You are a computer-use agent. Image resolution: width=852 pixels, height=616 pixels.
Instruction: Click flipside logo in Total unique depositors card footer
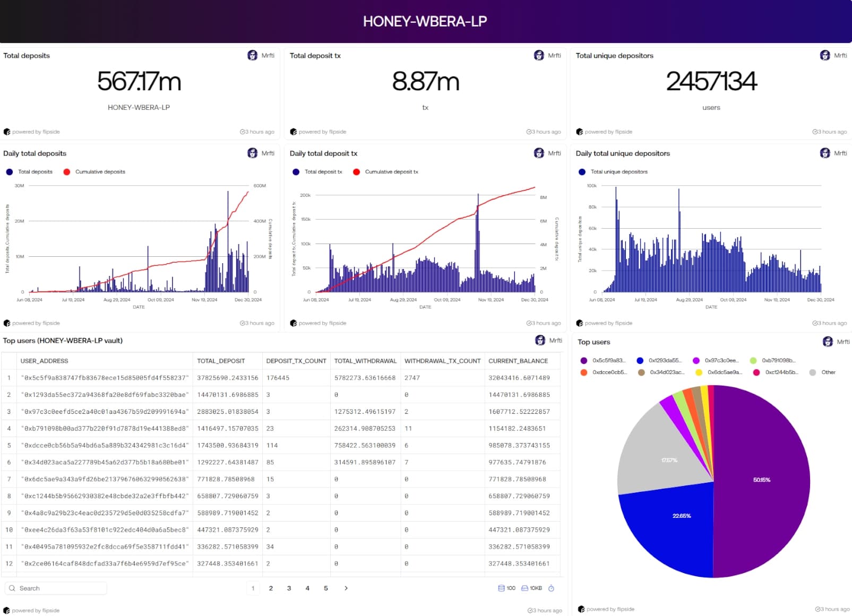pyautogui.click(x=579, y=132)
